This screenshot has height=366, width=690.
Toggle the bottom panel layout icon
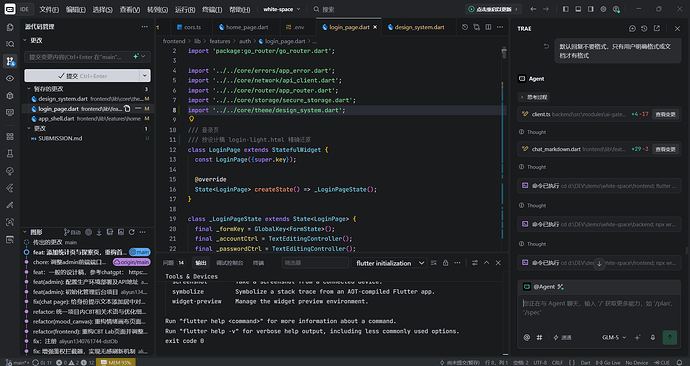578,9
